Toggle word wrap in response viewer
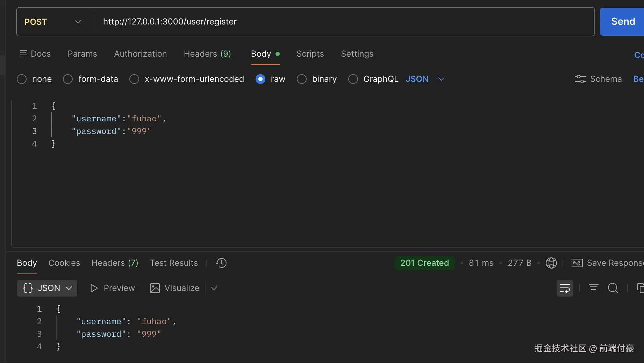The height and width of the screenshot is (363, 644). point(565,288)
